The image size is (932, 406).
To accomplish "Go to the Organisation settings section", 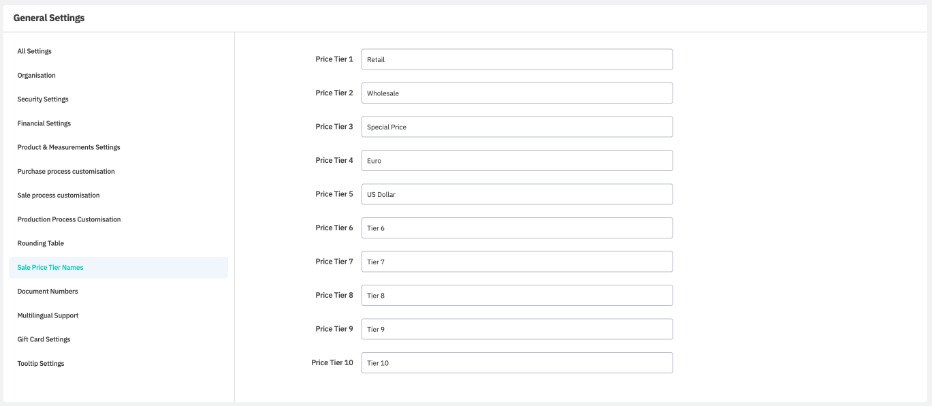I will pyautogui.click(x=37, y=75).
